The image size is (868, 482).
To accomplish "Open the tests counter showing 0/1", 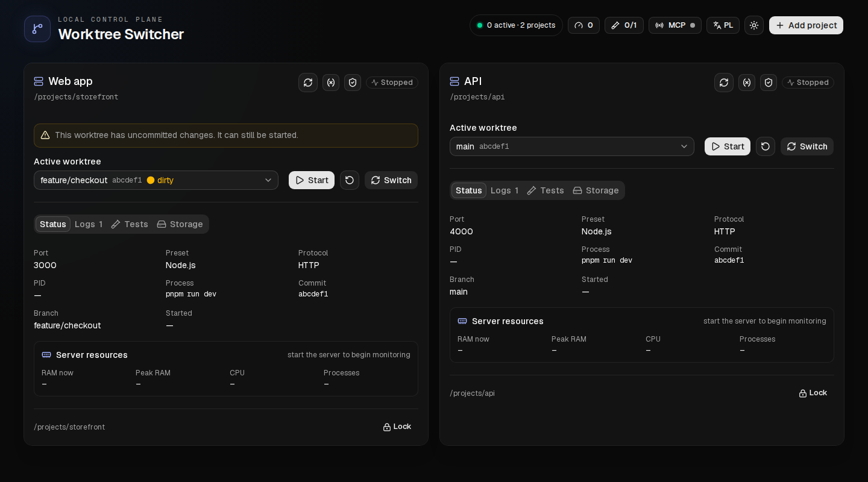I will [x=624, y=25].
